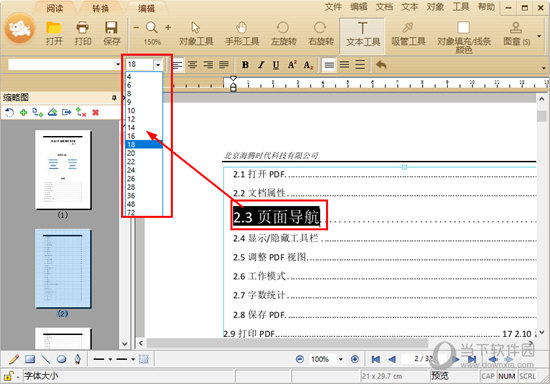Click the red delete-page icon in thumbnails panel
This screenshot has height=384, width=550.
tap(95, 113)
